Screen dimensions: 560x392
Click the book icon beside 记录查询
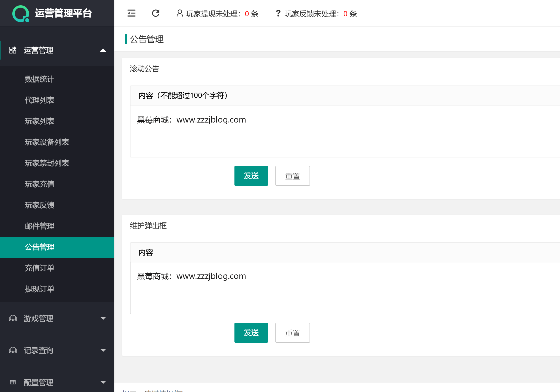point(13,351)
